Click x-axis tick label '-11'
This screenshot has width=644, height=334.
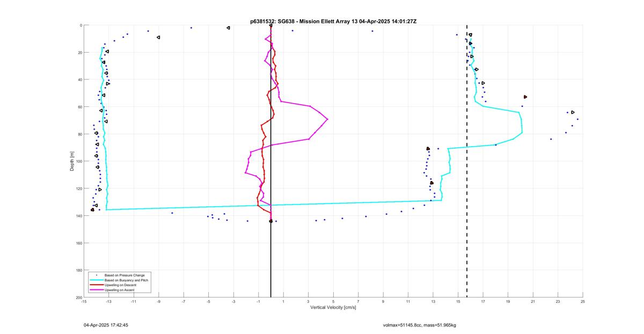pos(134,302)
